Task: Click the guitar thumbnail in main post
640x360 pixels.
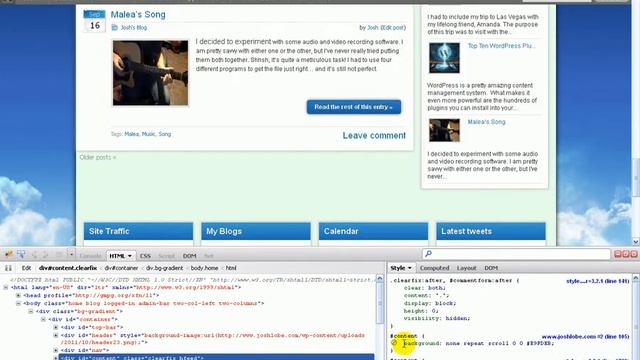Action: (x=151, y=73)
